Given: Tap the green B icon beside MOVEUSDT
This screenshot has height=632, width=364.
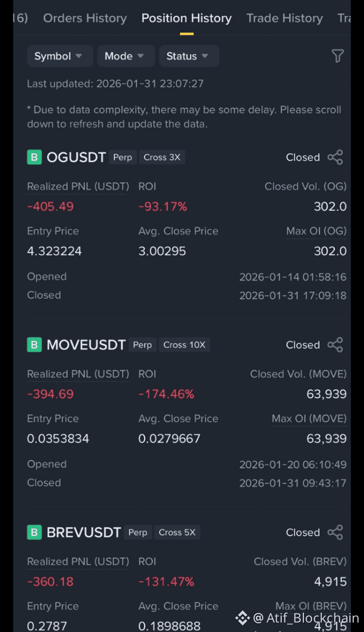Looking at the screenshot, I should click(34, 344).
